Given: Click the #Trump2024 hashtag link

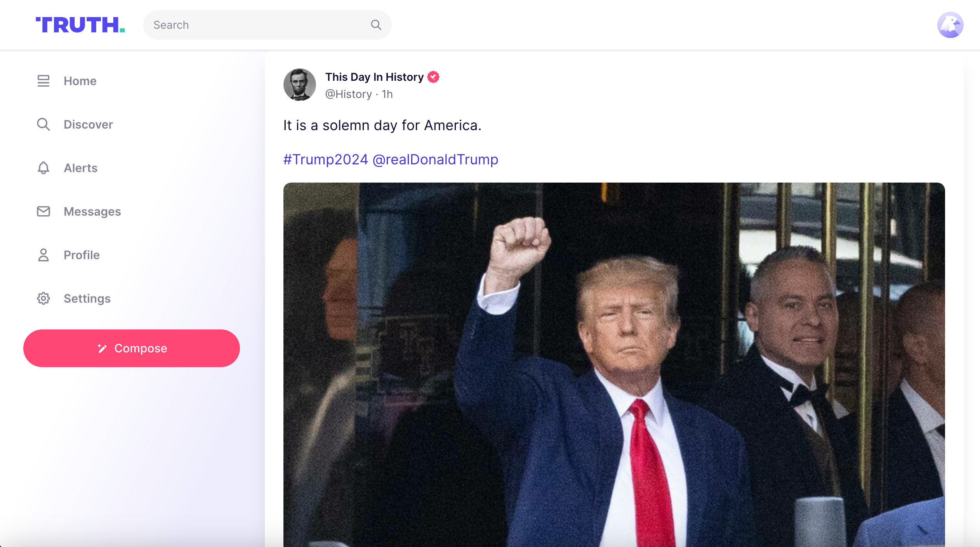Looking at the screenshot, I should [x=326, y=159].
